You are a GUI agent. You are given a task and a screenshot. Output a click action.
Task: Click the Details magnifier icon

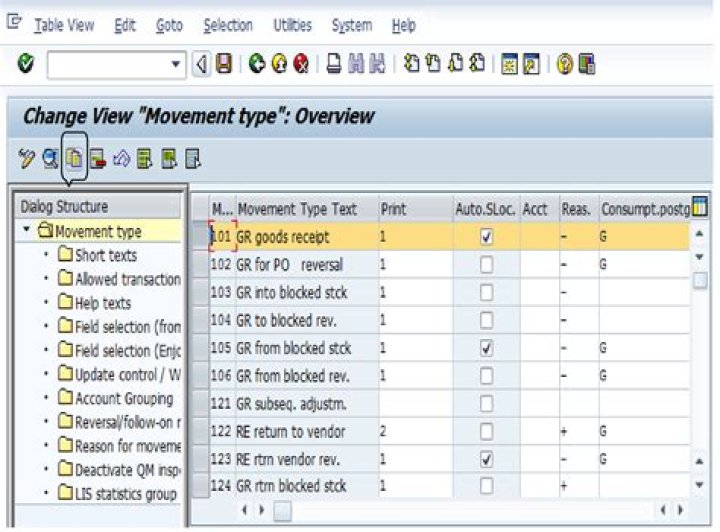coord(50,159)
